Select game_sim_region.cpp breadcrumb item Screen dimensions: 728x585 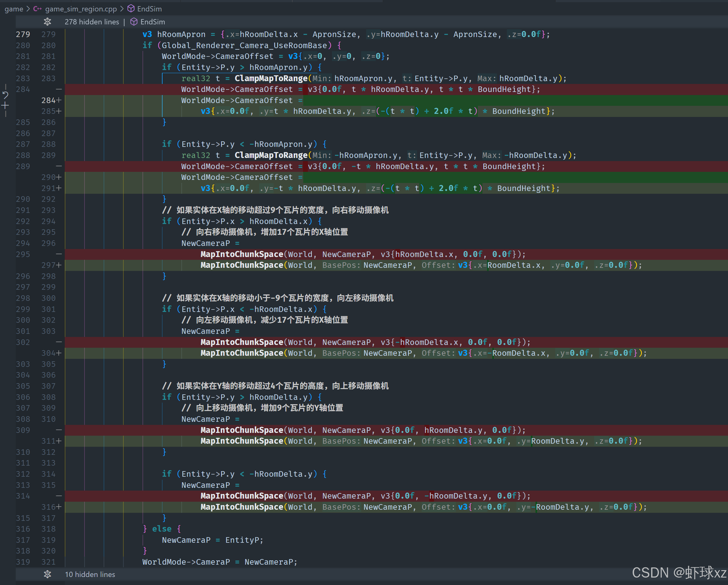point(81,9)
